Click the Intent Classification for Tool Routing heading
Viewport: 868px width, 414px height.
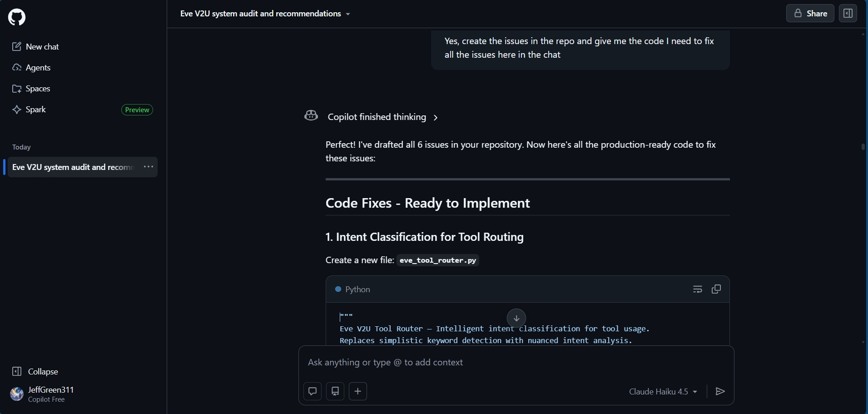point(425,237)
